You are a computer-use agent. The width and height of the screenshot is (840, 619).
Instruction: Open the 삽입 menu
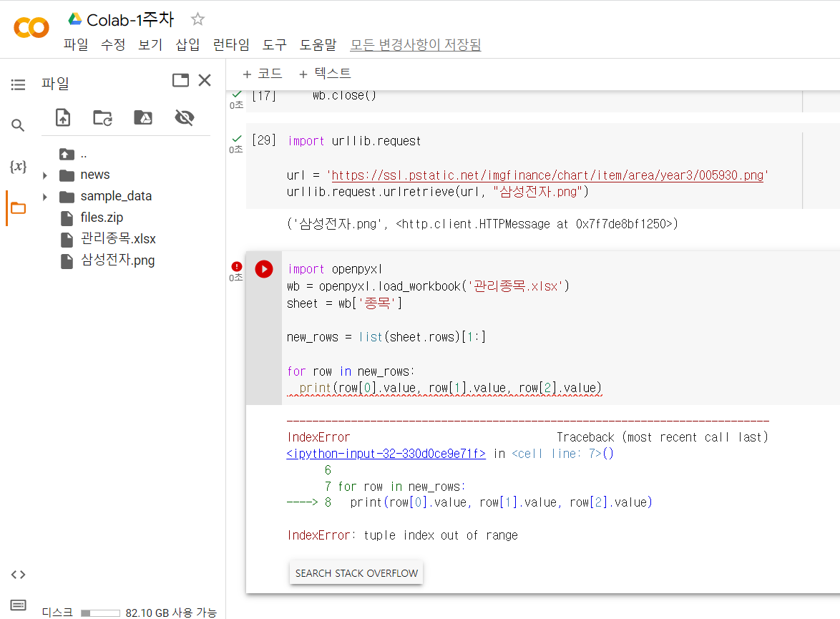187,44
